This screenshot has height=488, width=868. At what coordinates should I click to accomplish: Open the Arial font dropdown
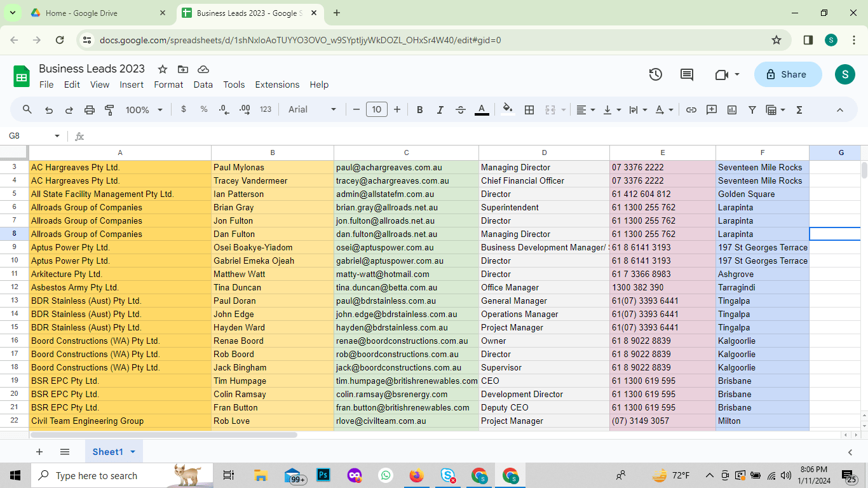pos(312,109)
